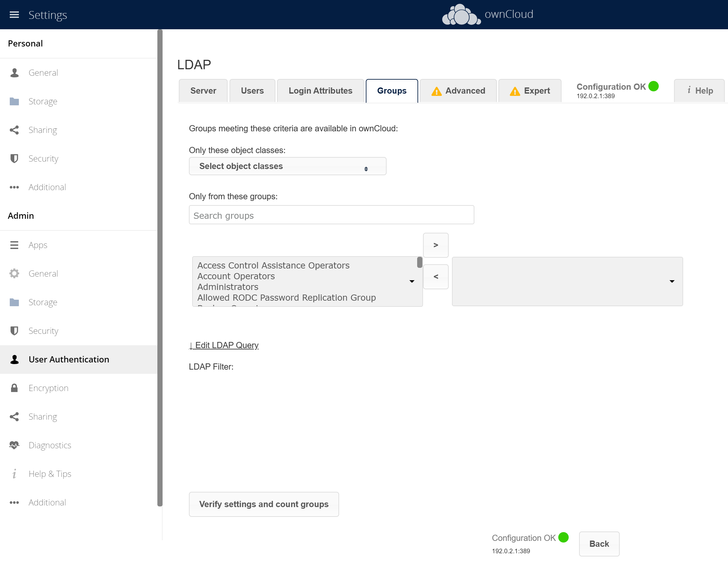Click the Admin Storage folder icon

[14, 302]
